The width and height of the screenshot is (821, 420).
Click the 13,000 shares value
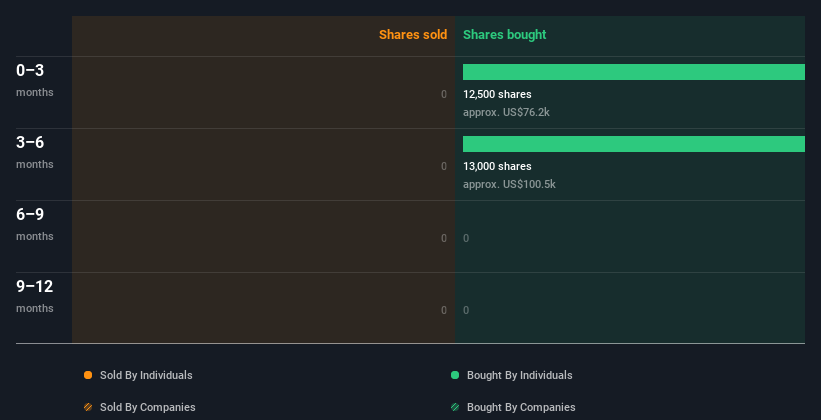pyautogui.click(x=497, y=166)
